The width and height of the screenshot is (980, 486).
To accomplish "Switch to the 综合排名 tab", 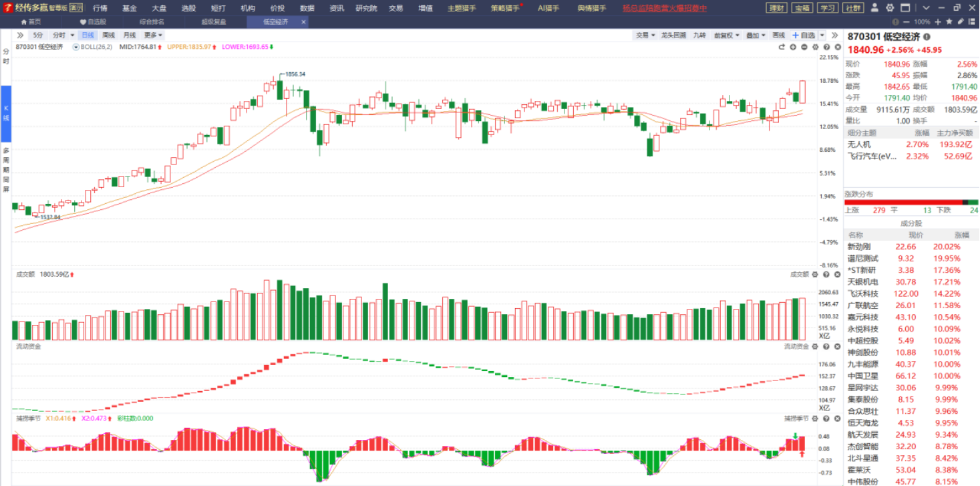I will pos(151,21).
